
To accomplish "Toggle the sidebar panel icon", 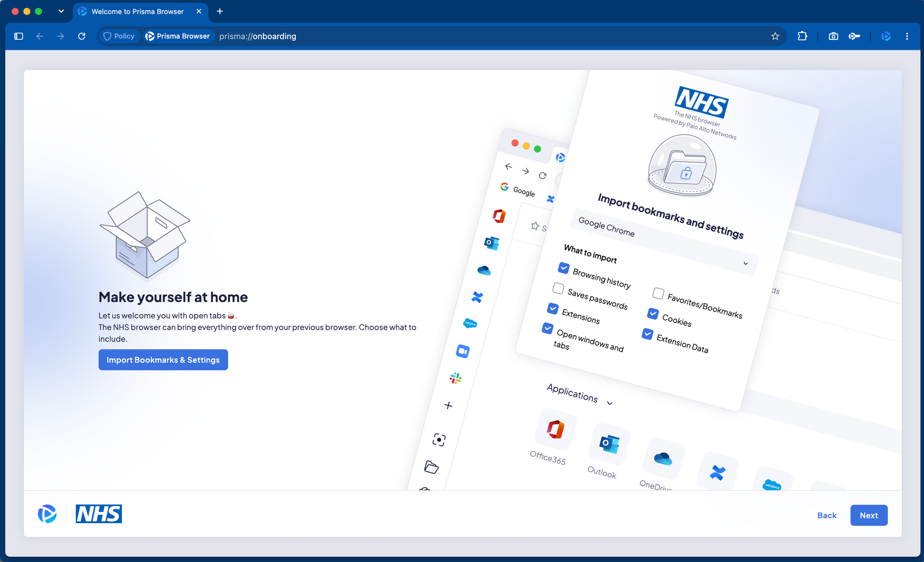I will point(18,36).
